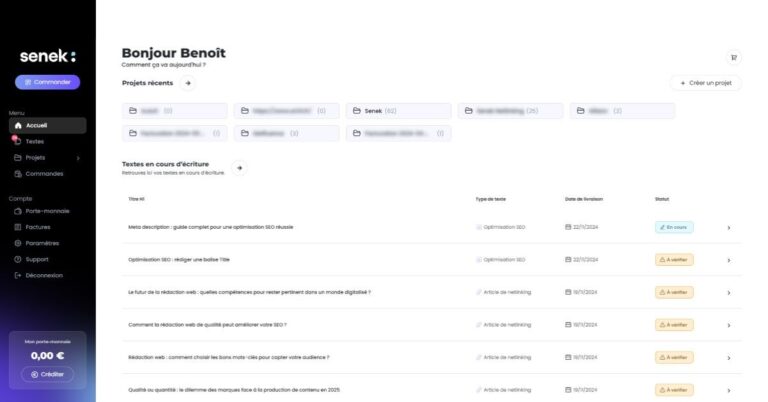Expand the Meta description row chevron
Screen dimensions: 768x402
[x=729, y=228]
